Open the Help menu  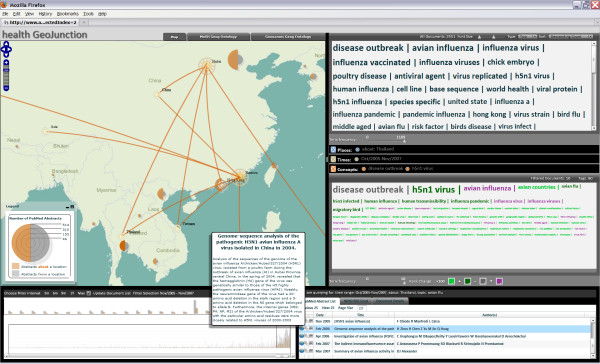[x=102, y=14]
